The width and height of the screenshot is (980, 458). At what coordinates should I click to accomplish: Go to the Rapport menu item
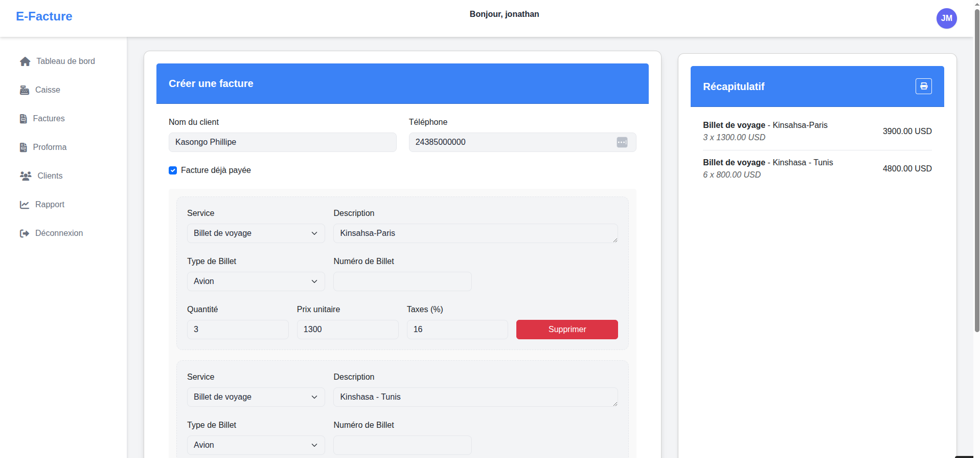tap(50, 205)
